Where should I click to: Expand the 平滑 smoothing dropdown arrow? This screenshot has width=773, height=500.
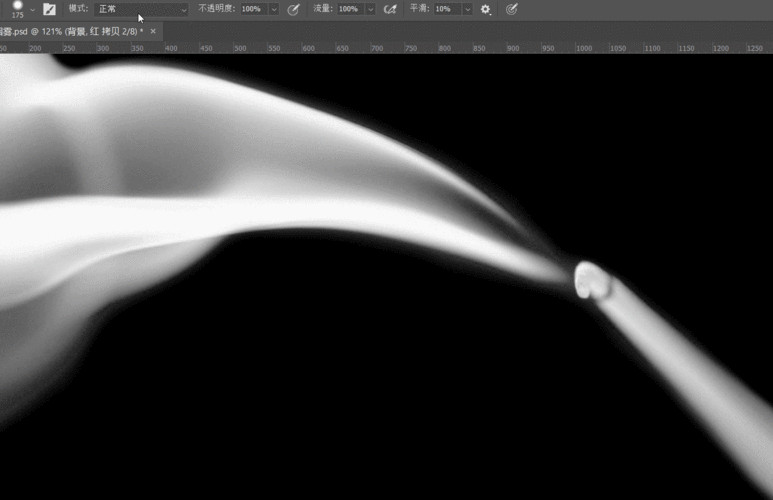click(x=467, y=9)
